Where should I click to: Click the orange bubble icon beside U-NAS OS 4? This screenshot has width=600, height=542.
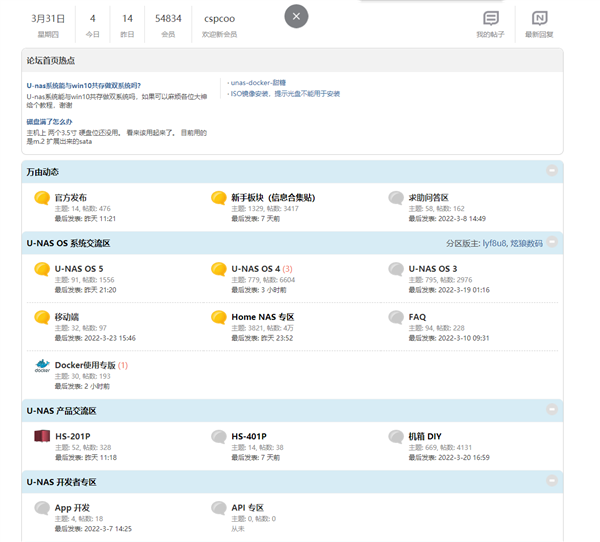[219, 269]
